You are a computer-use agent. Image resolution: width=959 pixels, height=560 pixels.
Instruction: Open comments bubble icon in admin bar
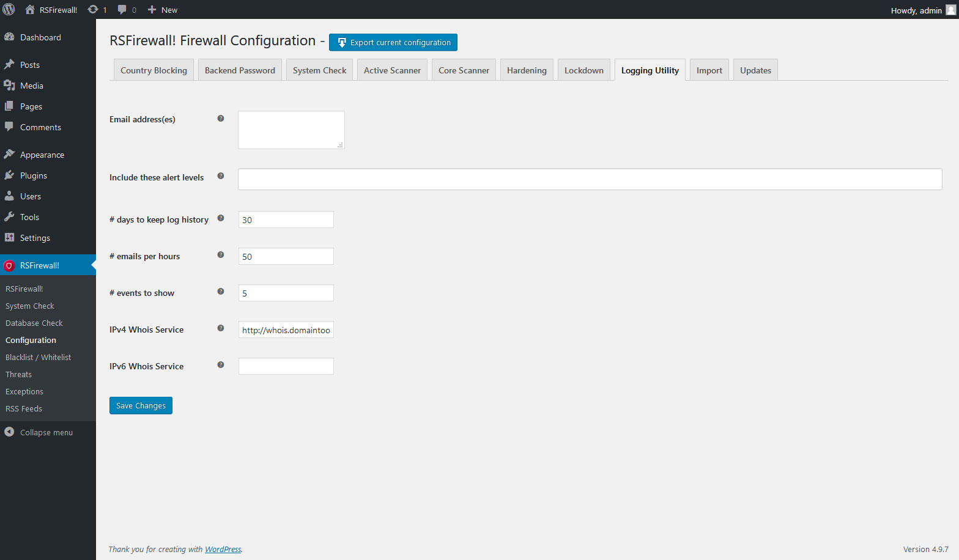coord(122,10)
